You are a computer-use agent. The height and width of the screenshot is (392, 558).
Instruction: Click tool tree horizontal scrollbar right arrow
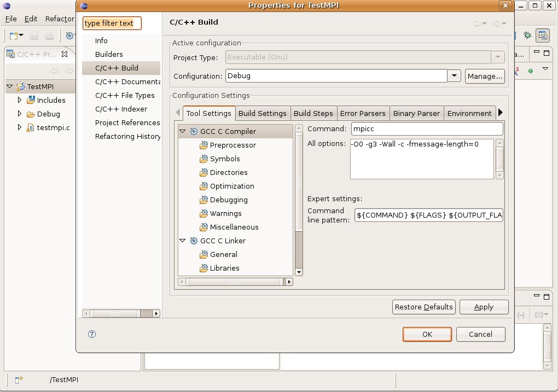point(289,282)
